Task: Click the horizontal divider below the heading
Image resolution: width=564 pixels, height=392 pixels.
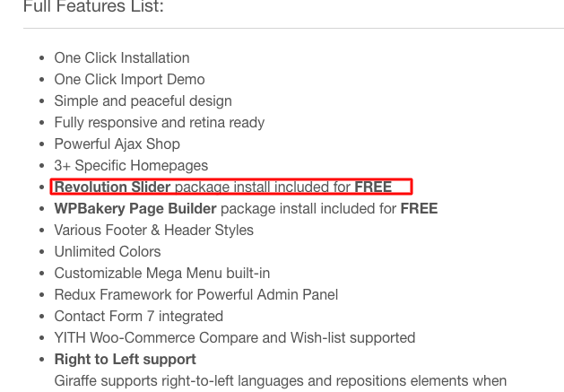Action: [x=293, y=28]
